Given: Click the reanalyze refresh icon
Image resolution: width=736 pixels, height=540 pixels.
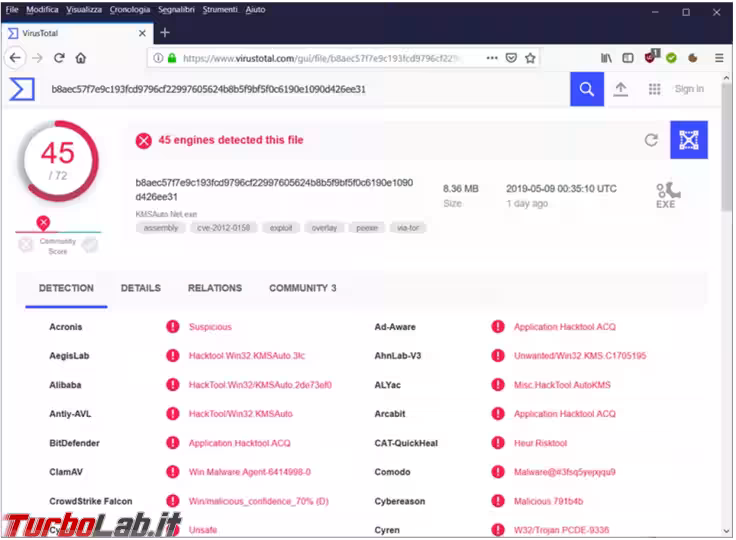Looking at the screenshot, I should pyautogui.click(x=651, y=140).
